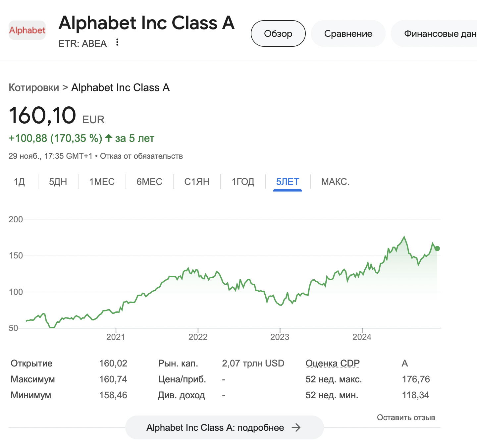Open the Отказ от обязательств link
The width and height of the screenshot is (477, 448).
(141, 156)
